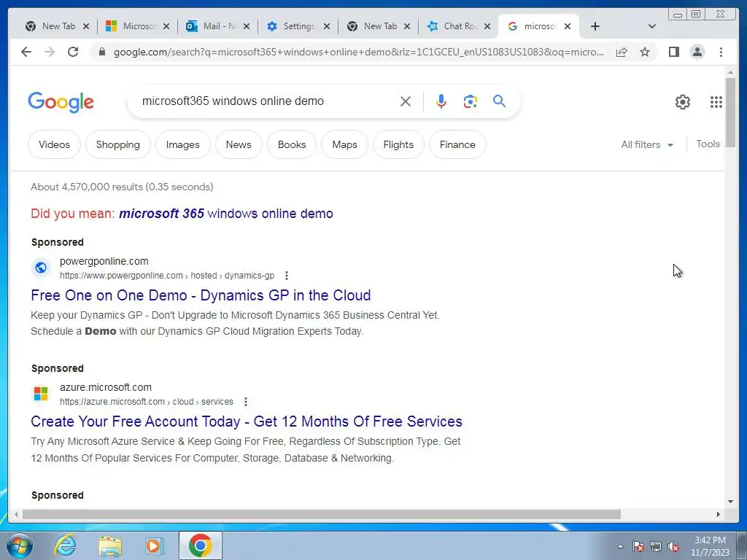Share this page using share icon
This screenshot has height=560, width=747.
pyautogui.click(x=622, y=52)
